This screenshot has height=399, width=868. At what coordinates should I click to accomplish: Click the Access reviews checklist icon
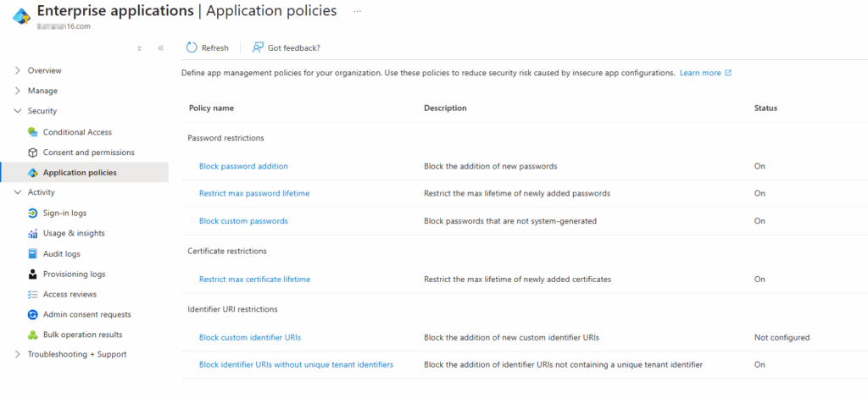[33, 294]
